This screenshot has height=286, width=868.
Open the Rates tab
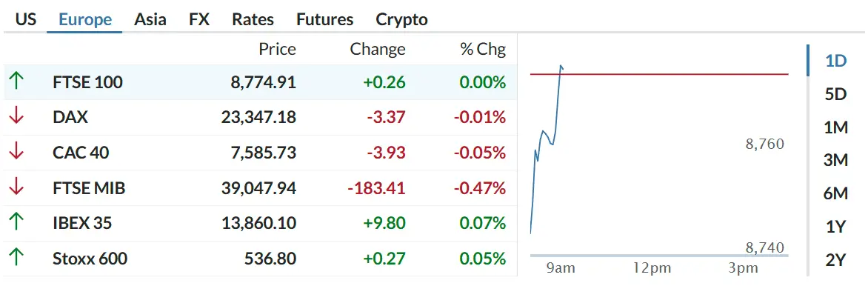click(253, 19)
